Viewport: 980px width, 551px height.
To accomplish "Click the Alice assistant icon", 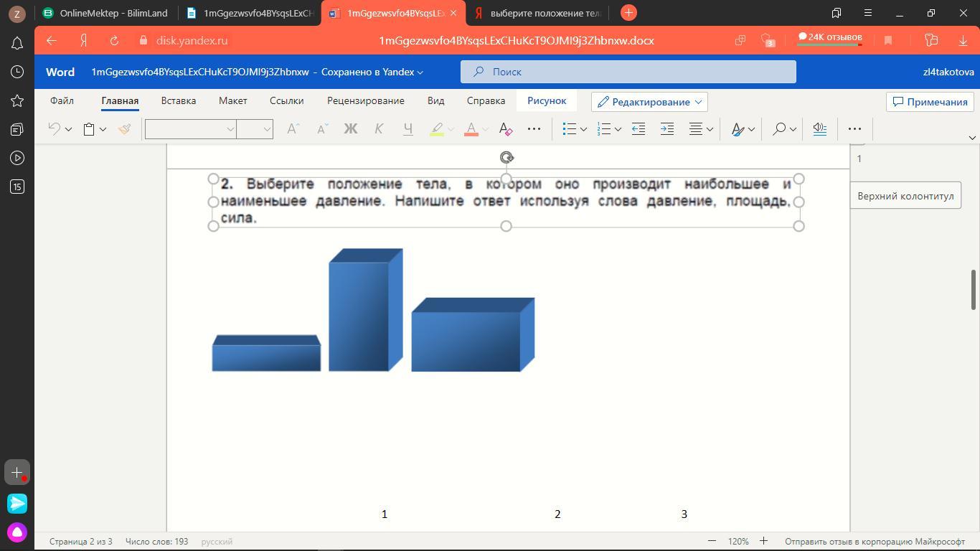I will (17, 532).
